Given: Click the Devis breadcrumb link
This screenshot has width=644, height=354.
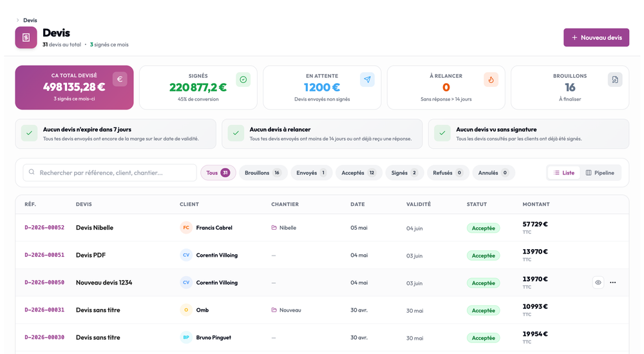Looking at the screenshot, I should [x=30, y=20].
